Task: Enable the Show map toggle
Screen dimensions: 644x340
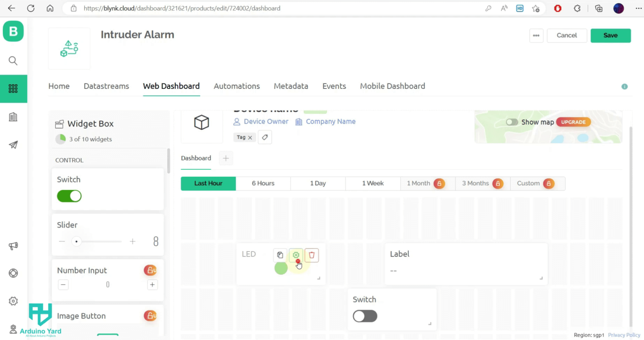Action: click(512, 122)
